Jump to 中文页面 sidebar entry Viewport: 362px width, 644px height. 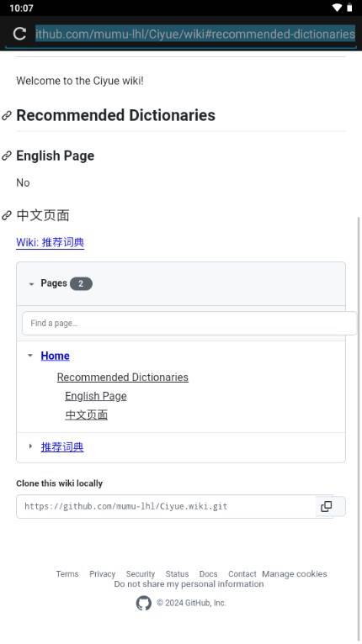87,414
